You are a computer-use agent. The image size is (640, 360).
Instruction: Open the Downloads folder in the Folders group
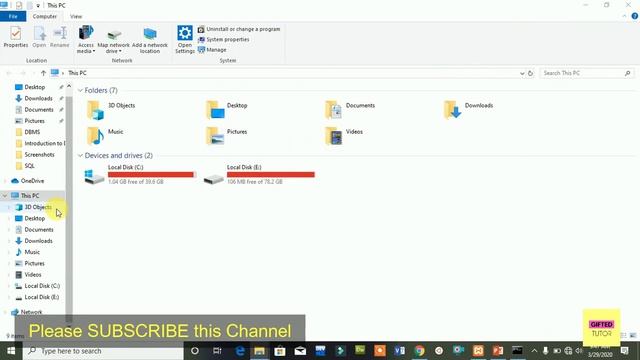tap(468, 110)
